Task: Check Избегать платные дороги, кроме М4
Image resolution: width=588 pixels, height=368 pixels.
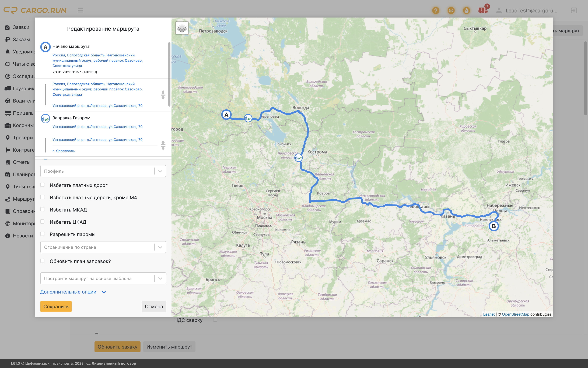Action: coord(42,197)
